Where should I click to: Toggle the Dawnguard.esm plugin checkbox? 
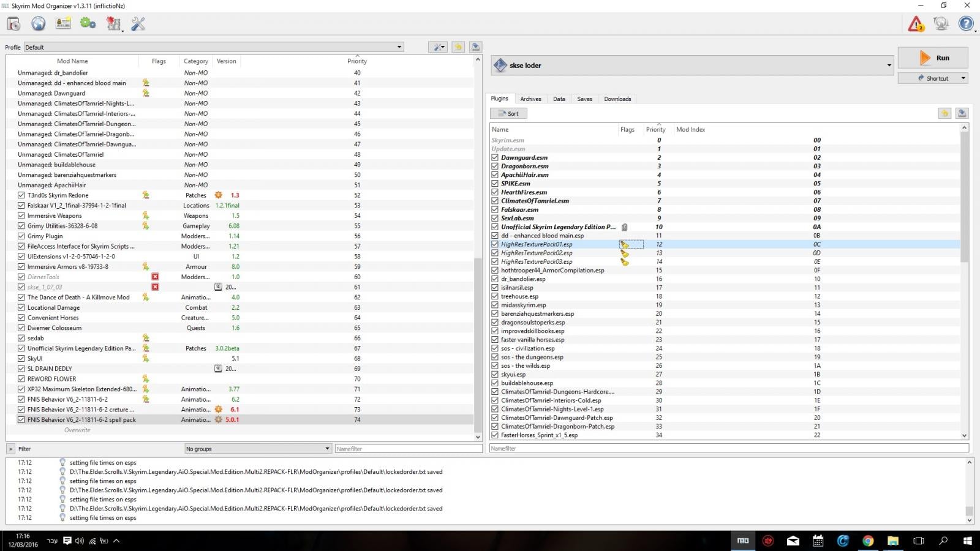[495, 157]
